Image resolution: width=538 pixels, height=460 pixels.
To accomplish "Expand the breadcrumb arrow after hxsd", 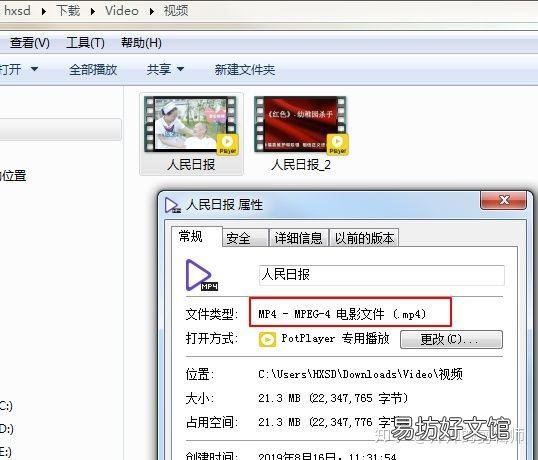I will 44,11.
